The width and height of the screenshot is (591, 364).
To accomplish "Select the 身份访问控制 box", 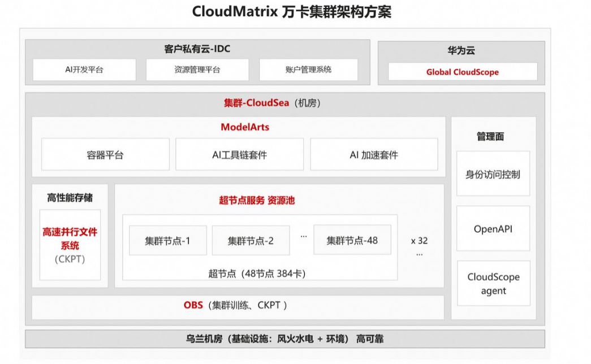I will [493, 174].
